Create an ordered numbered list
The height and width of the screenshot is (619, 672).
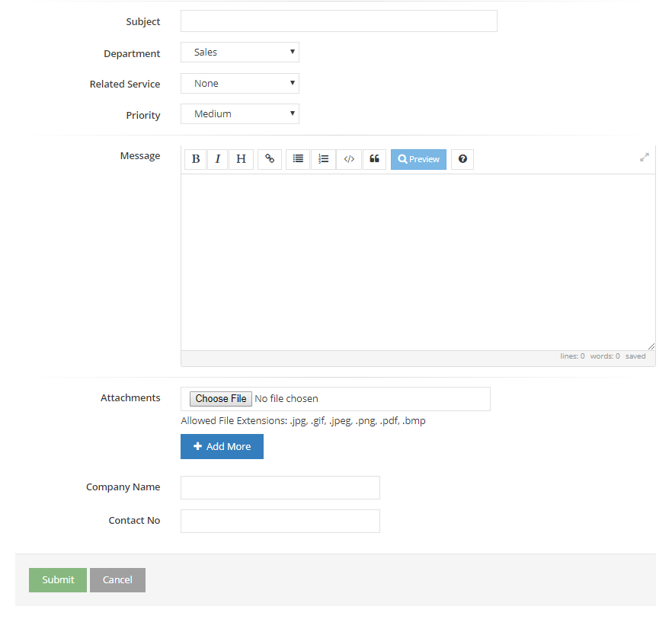coord(323,159)
